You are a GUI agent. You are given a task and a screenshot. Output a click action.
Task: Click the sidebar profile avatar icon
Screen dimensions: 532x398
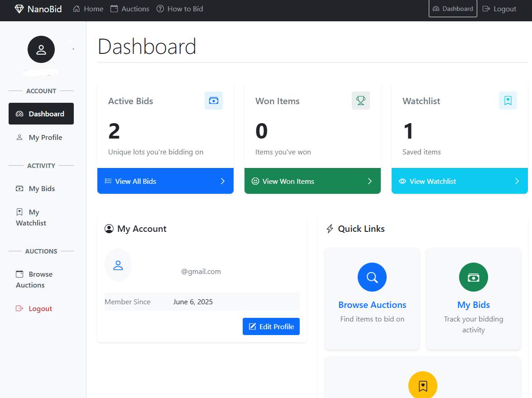click(x=41, y=49)
